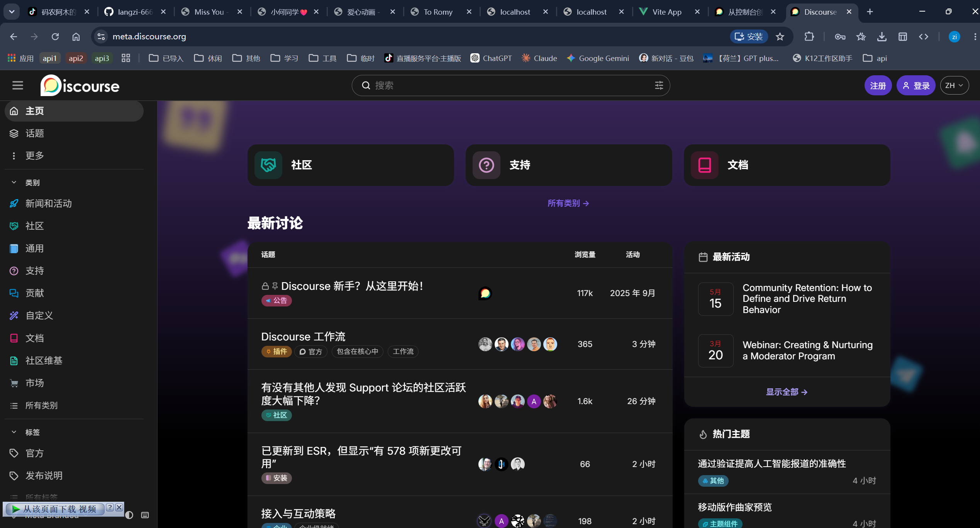
Task: Open the browser profile avatar
Action: tap(954, 37)
